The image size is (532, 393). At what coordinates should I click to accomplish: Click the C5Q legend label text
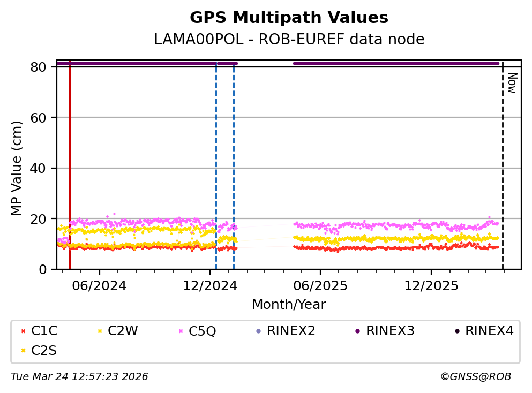click(202, 331)
